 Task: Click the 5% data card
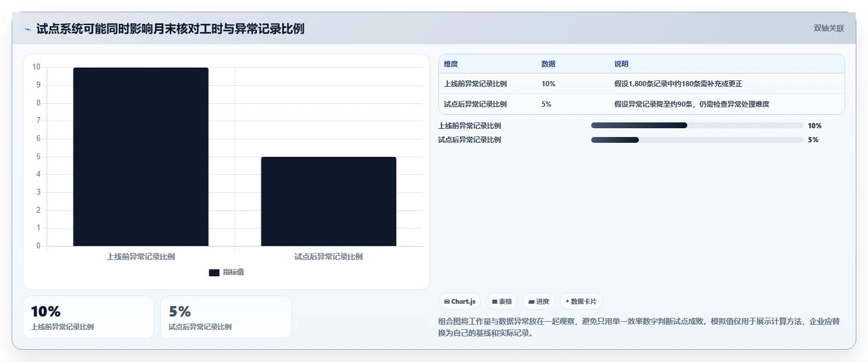(x=226, y=317)
